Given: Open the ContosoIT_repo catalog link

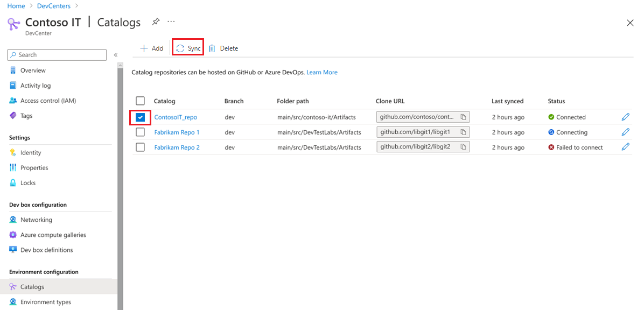Looking at the screenshot, I should click(x=176, y=117).
